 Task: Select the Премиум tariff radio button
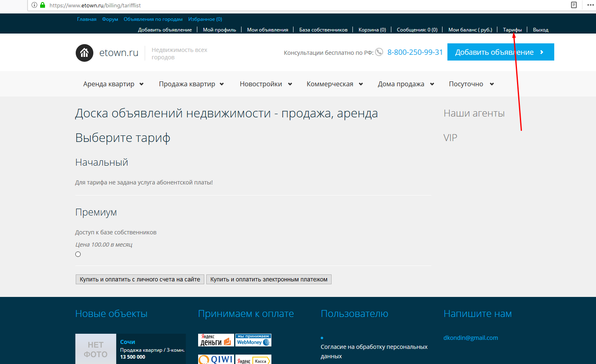[x=78, y=254]
